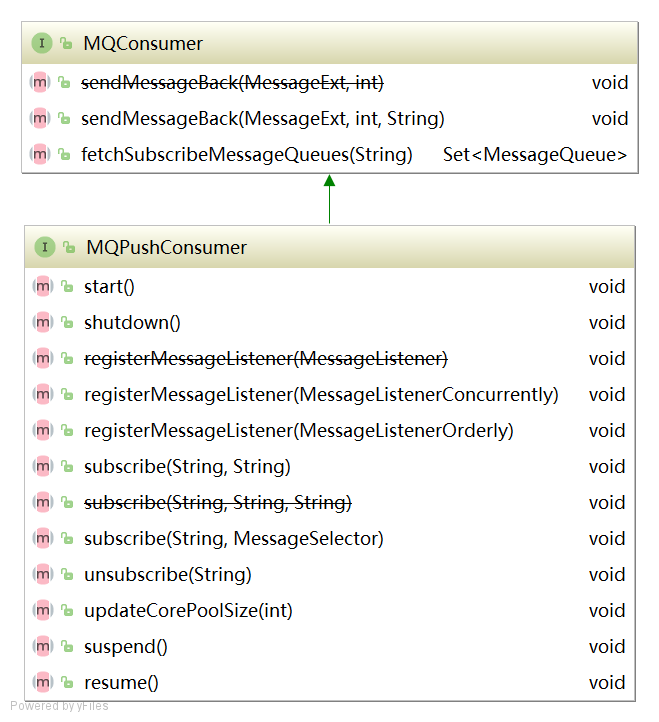The image size is (659, 722).
Task: Select deprecated subscribe(String, String, String) method
Action: click(x=217, y=503)
